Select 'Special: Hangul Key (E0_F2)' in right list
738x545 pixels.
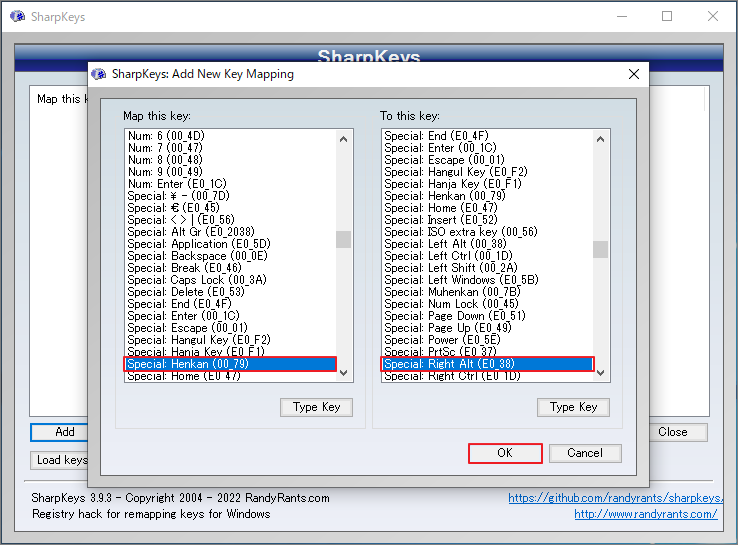487,172
